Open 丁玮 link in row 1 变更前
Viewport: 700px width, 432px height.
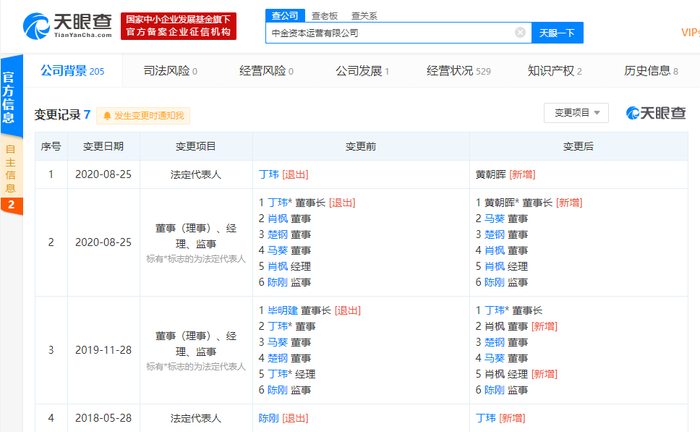tap(269, 174)
